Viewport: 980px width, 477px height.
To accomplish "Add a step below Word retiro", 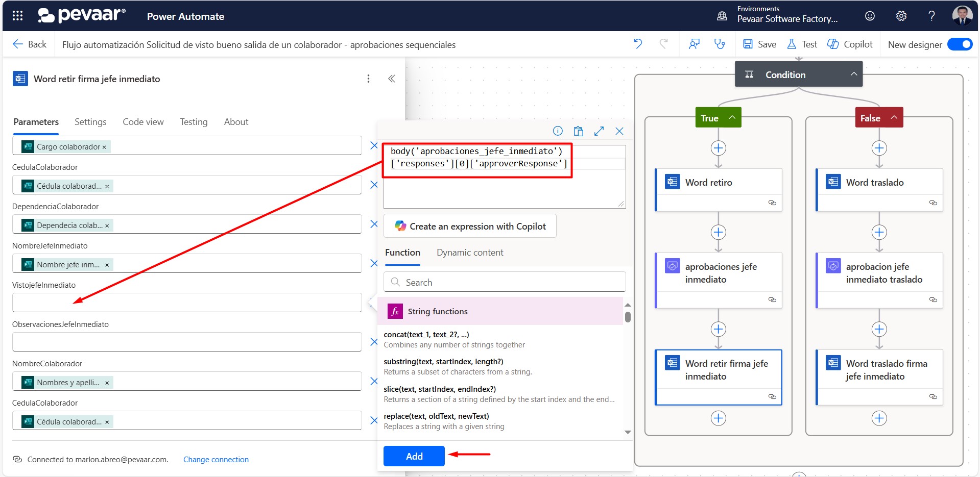I will [x=719, y=232].
